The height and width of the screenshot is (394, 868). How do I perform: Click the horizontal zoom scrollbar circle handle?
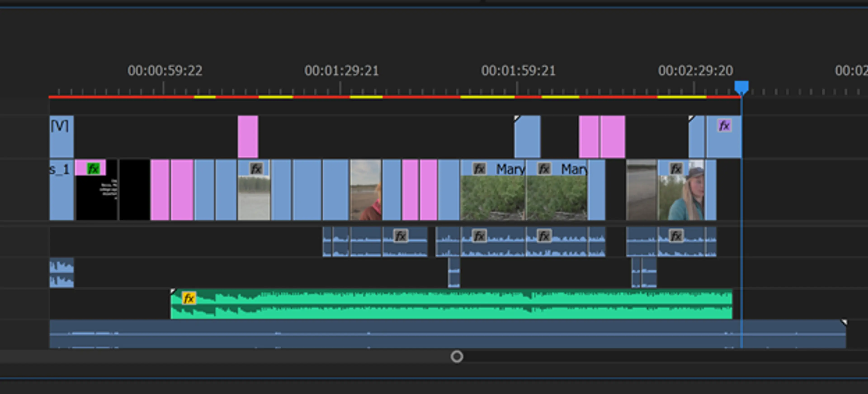click(457, 356)
